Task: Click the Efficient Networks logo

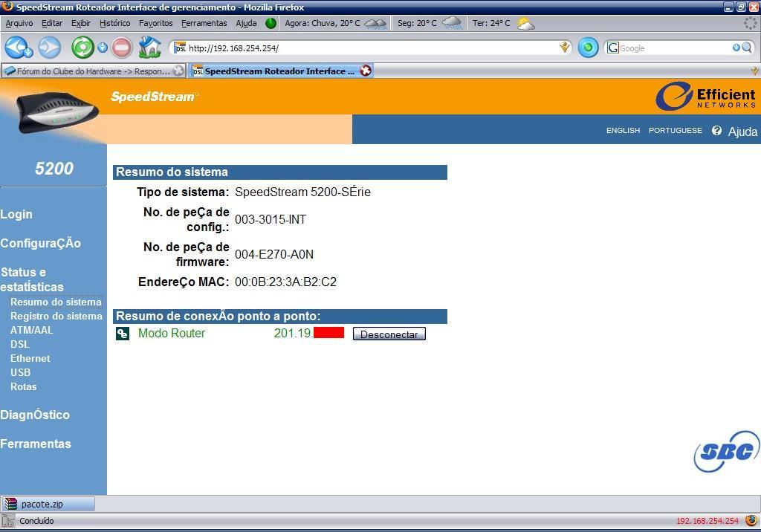Action: (x=706, y=96)
